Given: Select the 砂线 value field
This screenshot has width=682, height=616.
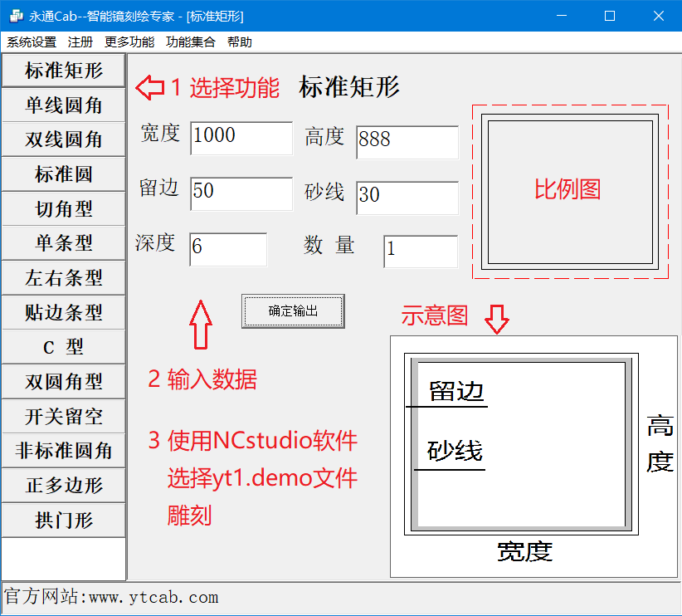Looking at the screenshot, I should coord(407,197).
